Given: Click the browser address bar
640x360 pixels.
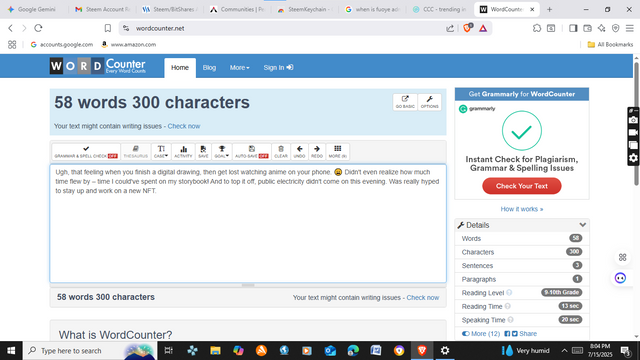Looking at the screenshot, I should point(286,28).
